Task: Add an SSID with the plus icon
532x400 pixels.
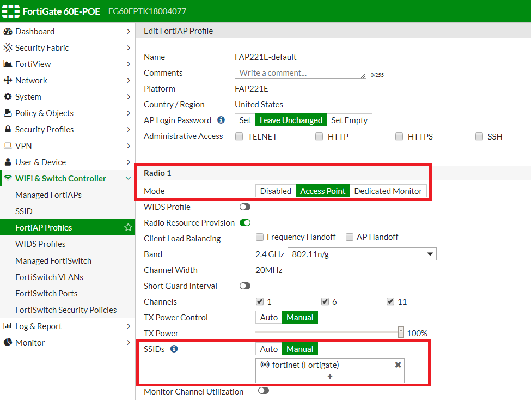Action: tap(330, 377)
